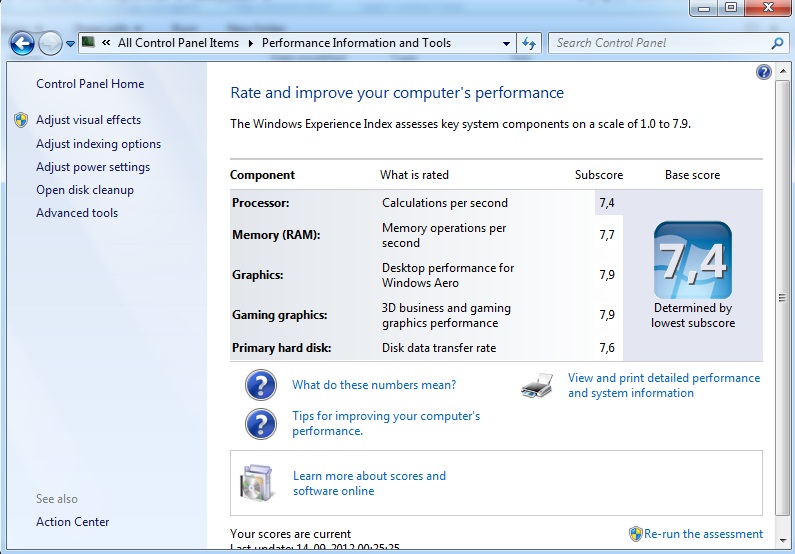Viewport: 795px width, 554px height.
Task: Open Help with the question mark icon
Action: pyautogui.click(x=764, y=72)
